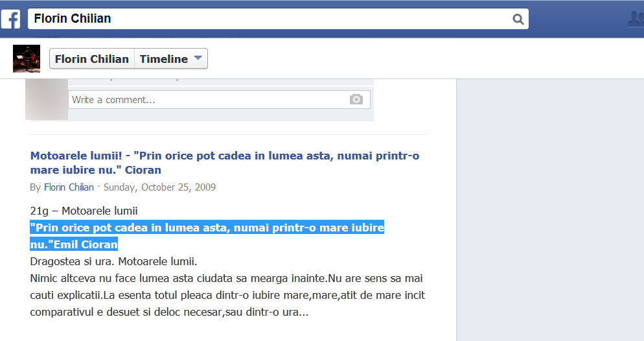Open the Florin Chilian author link
Viewport: 644px width, 341px height.
tap(69, 187)
